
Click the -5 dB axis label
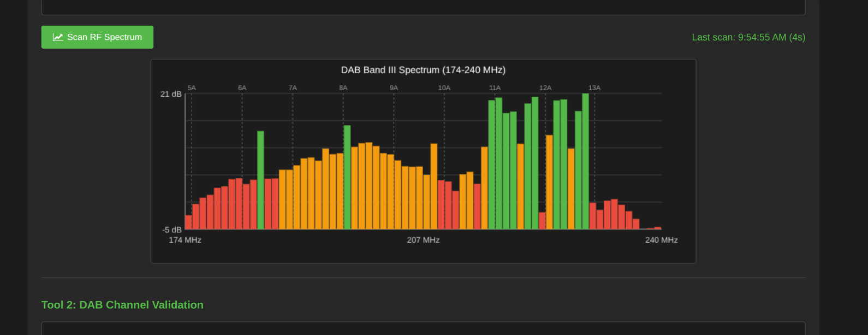click(x=171, y=230)
